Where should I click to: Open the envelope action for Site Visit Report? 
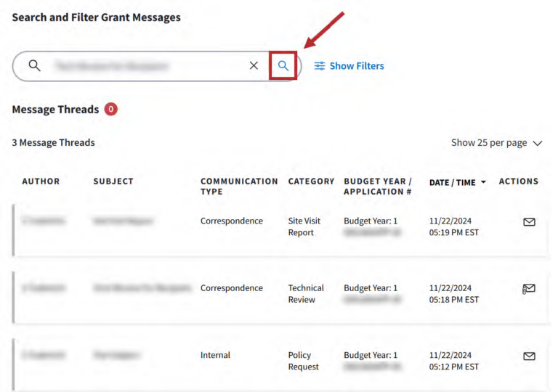point(529,222)
